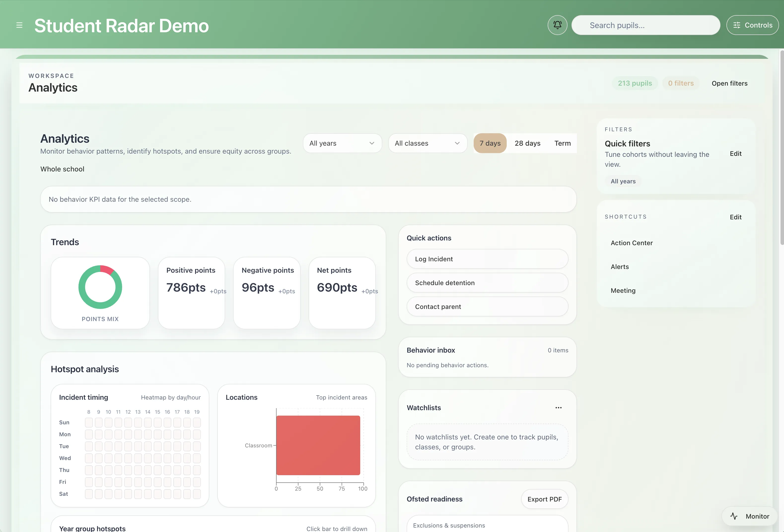Select the 7 days tab

click(x=490, y=143)
